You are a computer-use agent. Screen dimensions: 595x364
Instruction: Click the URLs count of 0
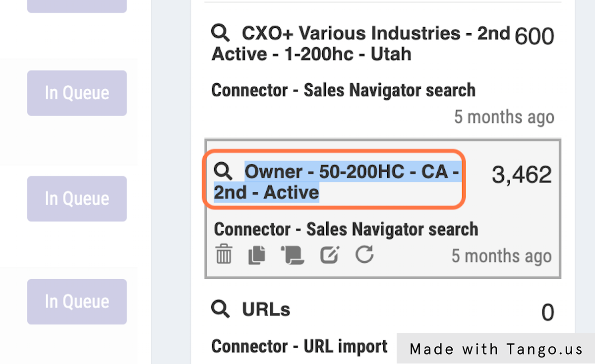[547, 312]
